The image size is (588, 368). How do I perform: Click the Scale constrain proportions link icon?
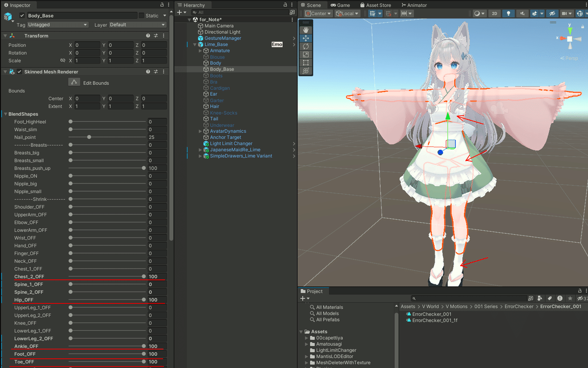tap(63, 61)
